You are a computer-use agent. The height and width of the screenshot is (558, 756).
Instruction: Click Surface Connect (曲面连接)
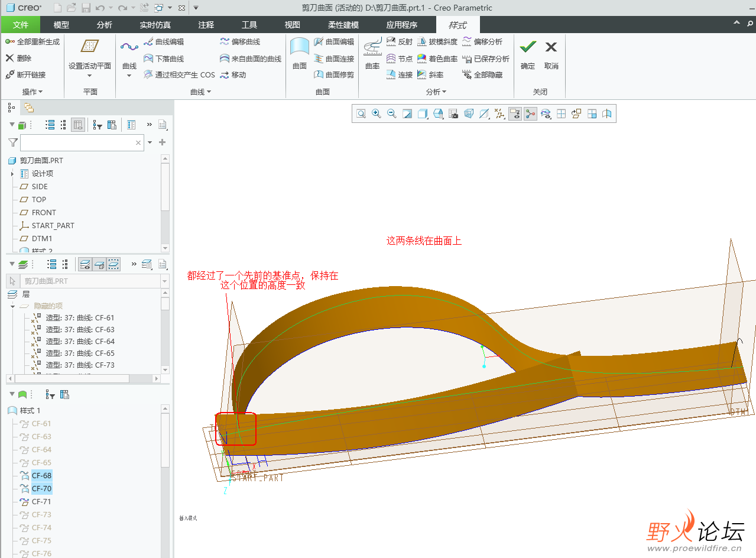pos(334,59)
